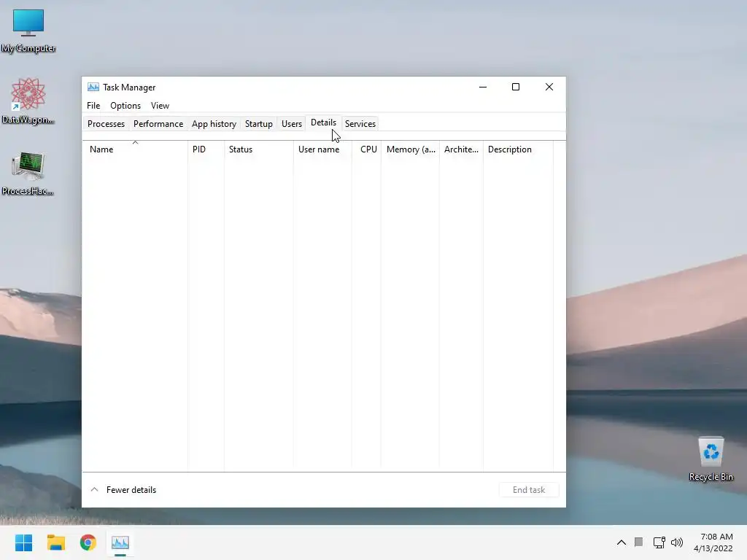
Task: Switch to the App history tab
Action: pos(214,124)
